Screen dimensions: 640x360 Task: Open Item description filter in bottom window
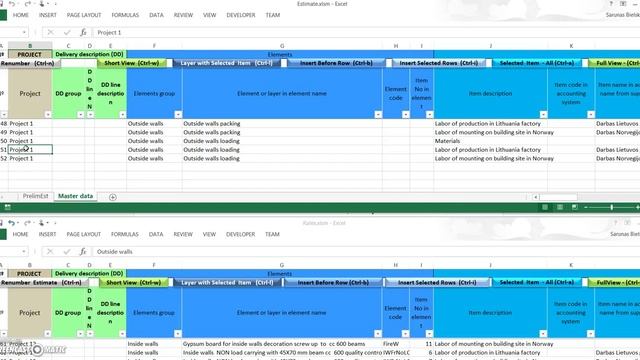tap(543, 334)
